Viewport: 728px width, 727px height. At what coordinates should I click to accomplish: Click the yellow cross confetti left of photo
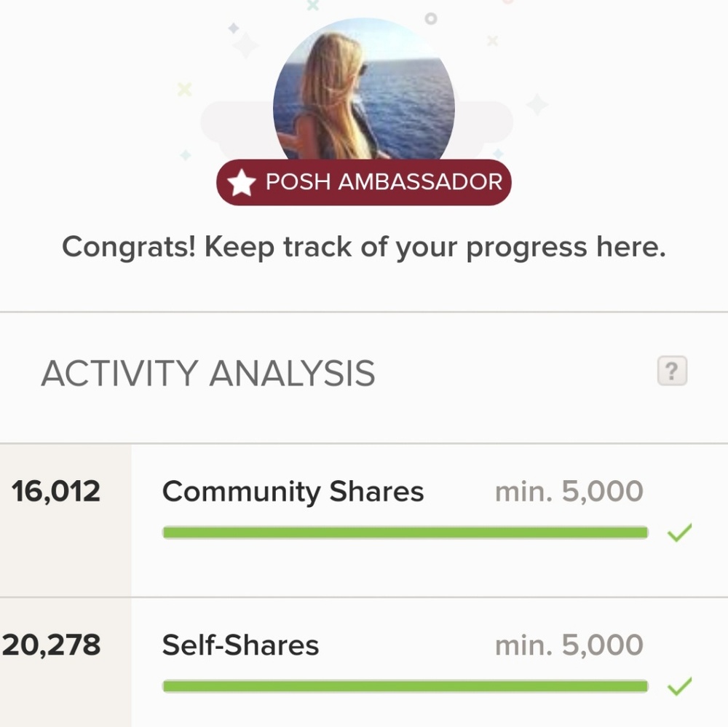[184, 89]
